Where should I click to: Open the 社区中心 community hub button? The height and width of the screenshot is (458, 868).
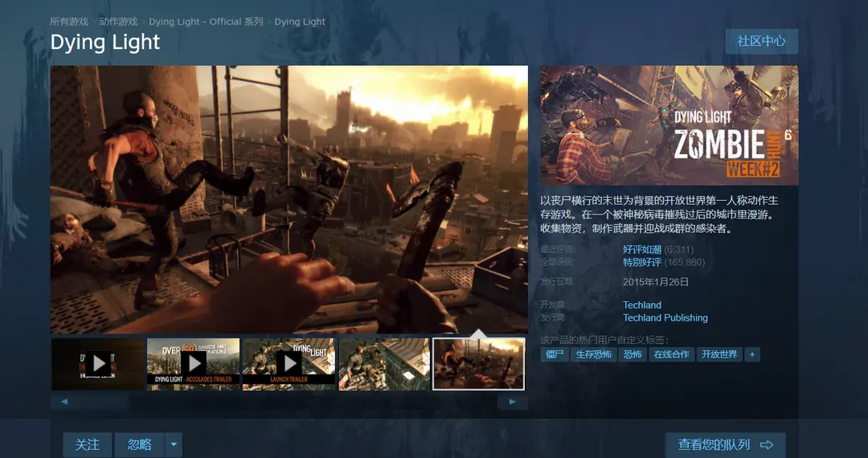pyautogui.click(x=761, y=41)
